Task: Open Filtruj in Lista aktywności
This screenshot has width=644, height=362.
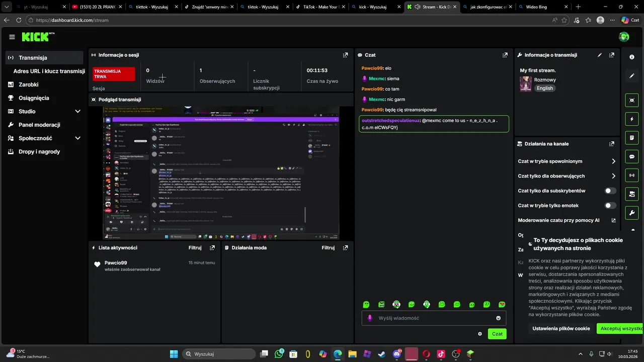Action: pyautogui.click(x=195, y=248)
